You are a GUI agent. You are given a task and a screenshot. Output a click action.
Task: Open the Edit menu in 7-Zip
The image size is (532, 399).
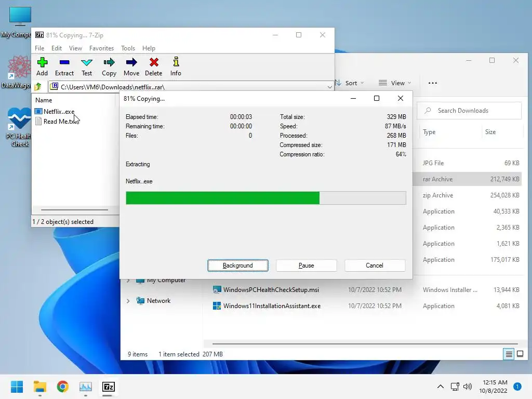(x=56, y=48)
